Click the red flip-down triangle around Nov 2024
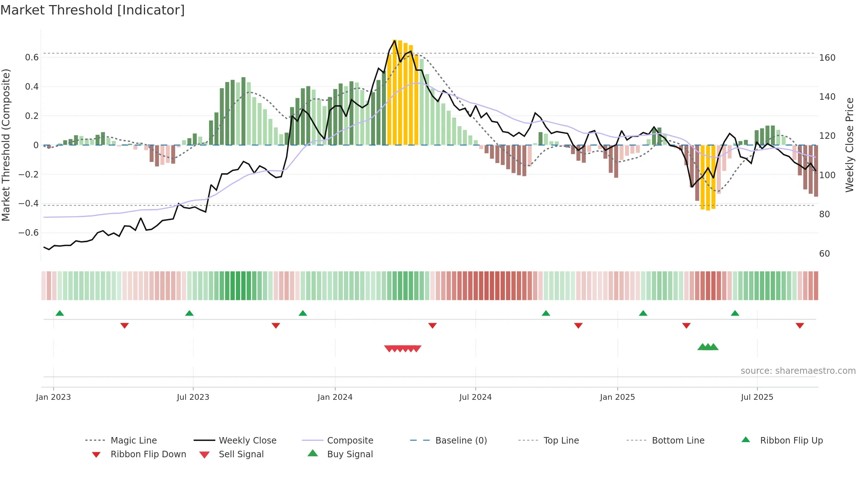The width and height of the screenshot is (868, 488). (x=578, y=326)
